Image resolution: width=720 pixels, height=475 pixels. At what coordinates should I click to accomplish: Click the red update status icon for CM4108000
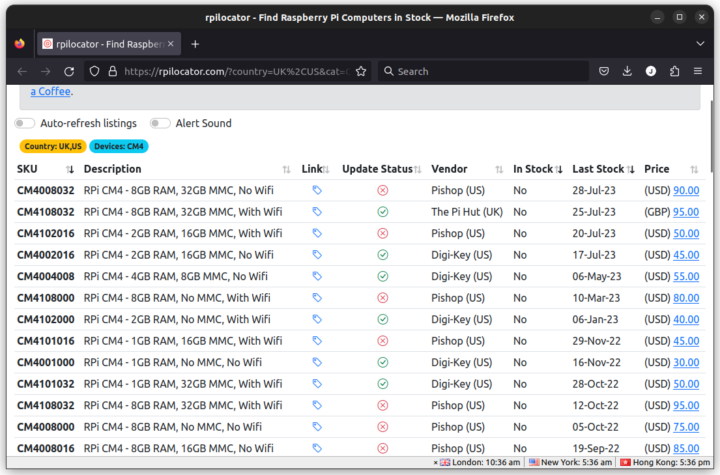pyautogui.click(x=382, y=298)
